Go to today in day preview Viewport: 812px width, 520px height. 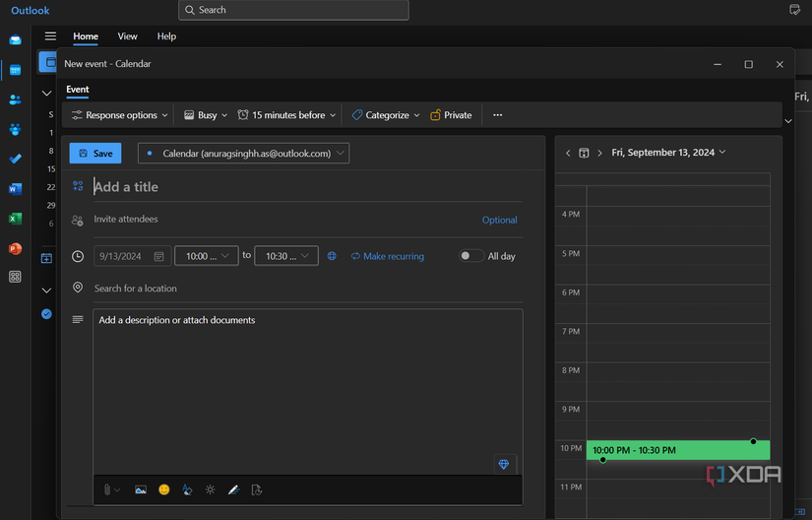tap(584, 153)
